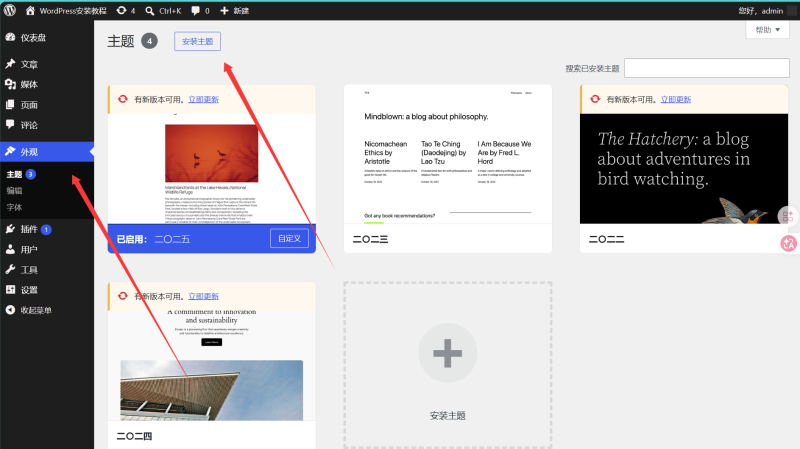Open Settings menu in the sidebar
This screenshot has height=449, width=800.
47,290
